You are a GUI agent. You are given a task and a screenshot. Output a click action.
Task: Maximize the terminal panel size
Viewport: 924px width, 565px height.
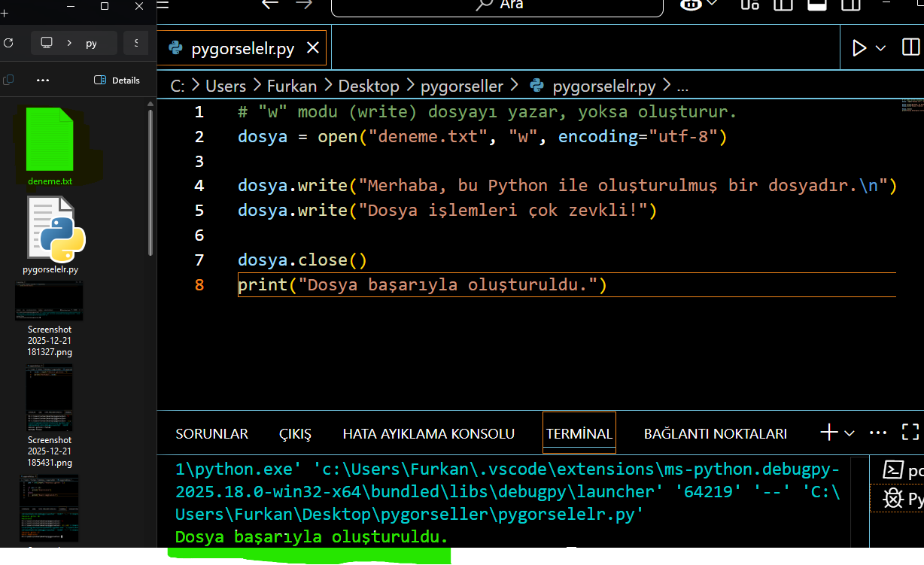[x=910, y=433]
